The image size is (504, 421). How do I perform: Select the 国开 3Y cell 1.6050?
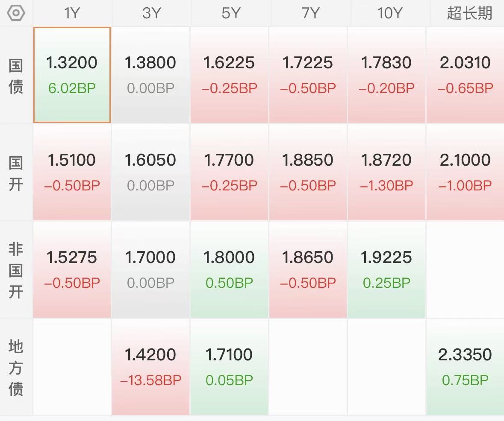click(150, 172)
